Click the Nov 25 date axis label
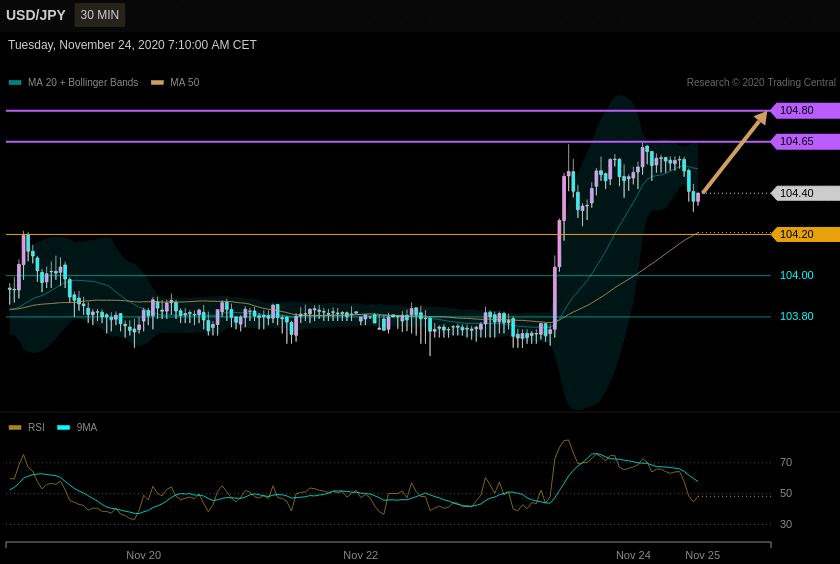The image size is (840, 564). pyautogui.click(x=703, y=555)
